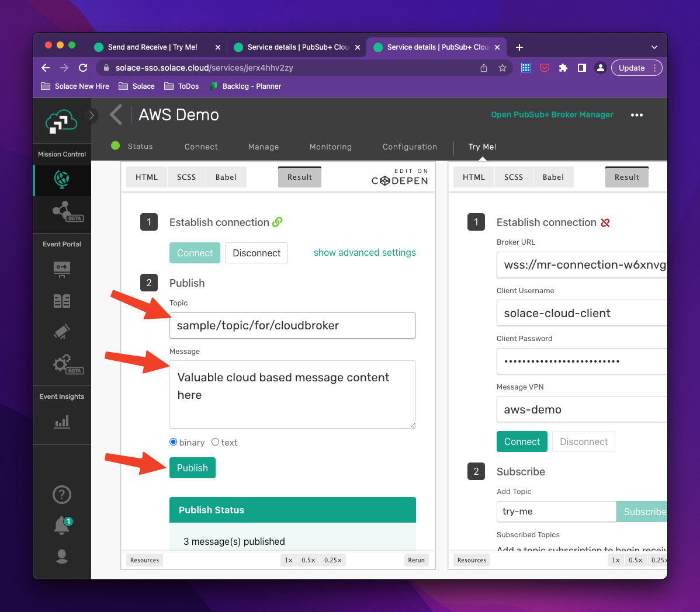The image size is (700, 612).
Task: Open browser tab list dropdown chevron
Action: click(654, 47)
